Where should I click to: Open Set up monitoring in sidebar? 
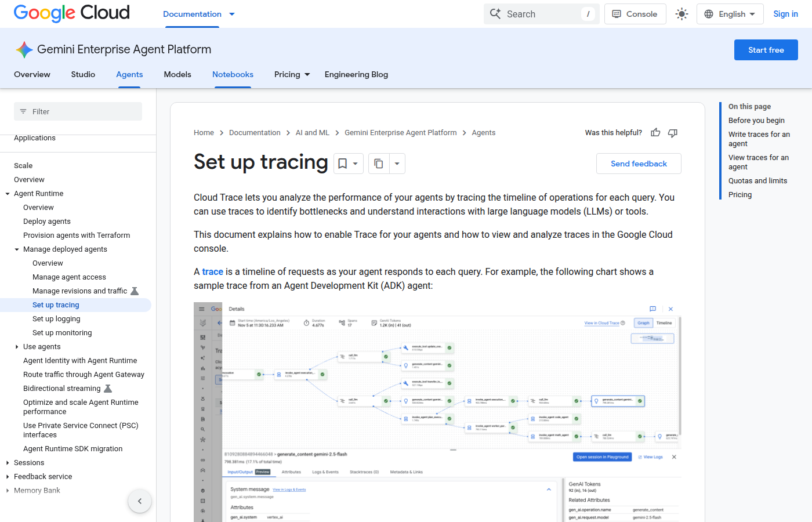coord(62,333)
